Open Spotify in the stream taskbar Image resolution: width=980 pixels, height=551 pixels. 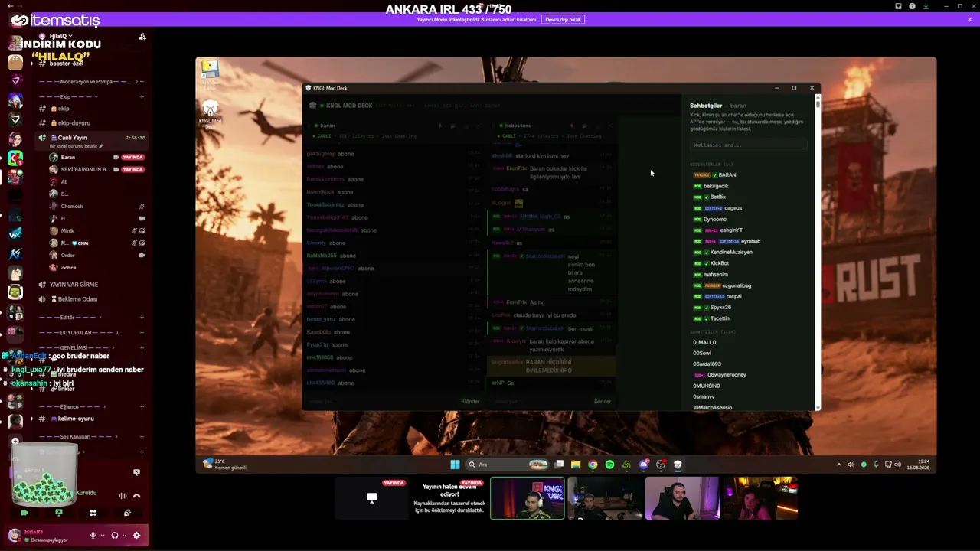coord(609,465)
